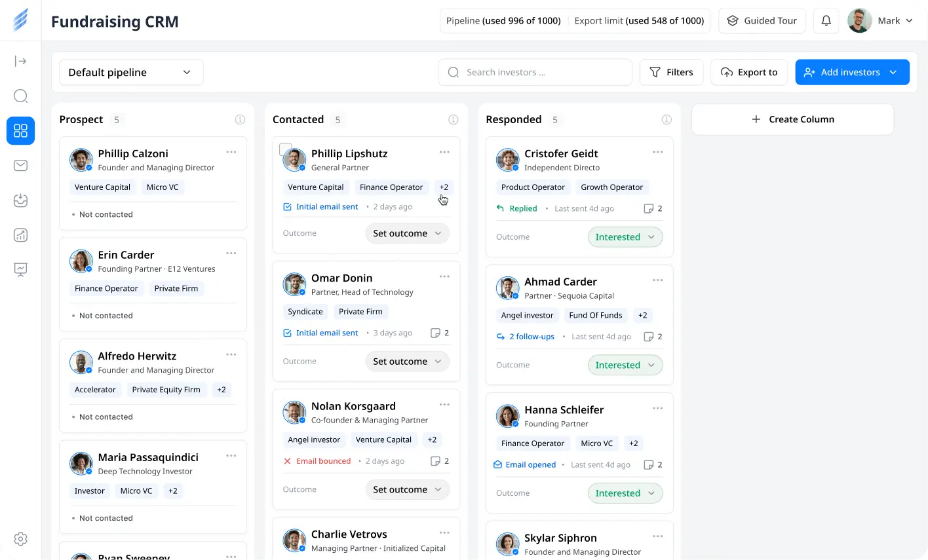928x560 pixels.
Task: Show extra +2 tags on Alfredo Herwitz
Action: [x=222, y=390]
